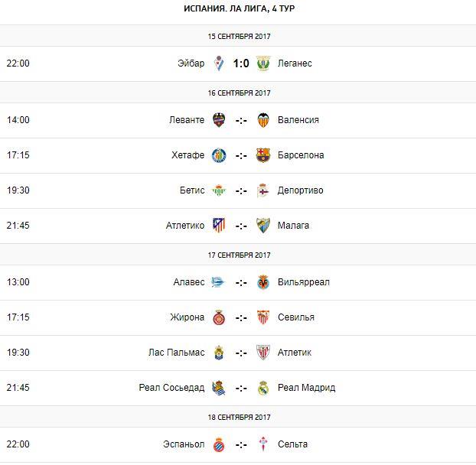This screenshot has height=465, width=476.
Task: Click the Barcelona club crest
Action: [x=264, y=155]
